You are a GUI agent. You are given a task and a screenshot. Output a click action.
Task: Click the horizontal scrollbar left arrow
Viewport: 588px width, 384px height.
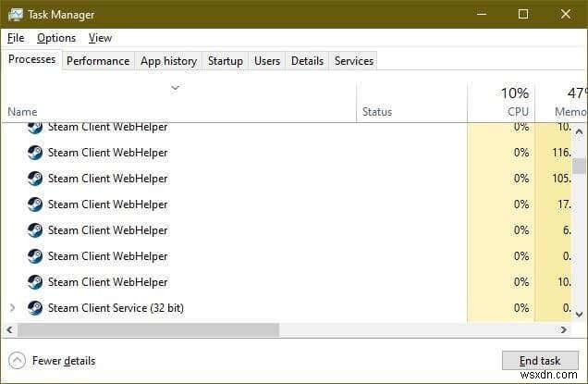pos(10,330)
